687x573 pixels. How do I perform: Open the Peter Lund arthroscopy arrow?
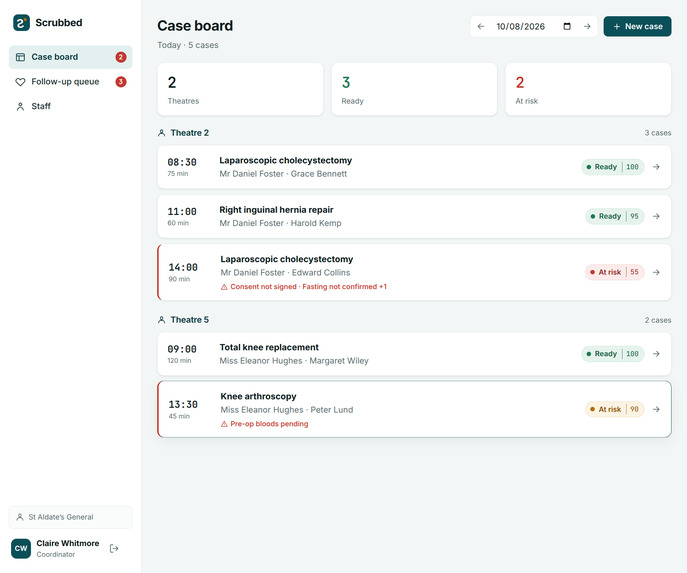tap(656, 409)
